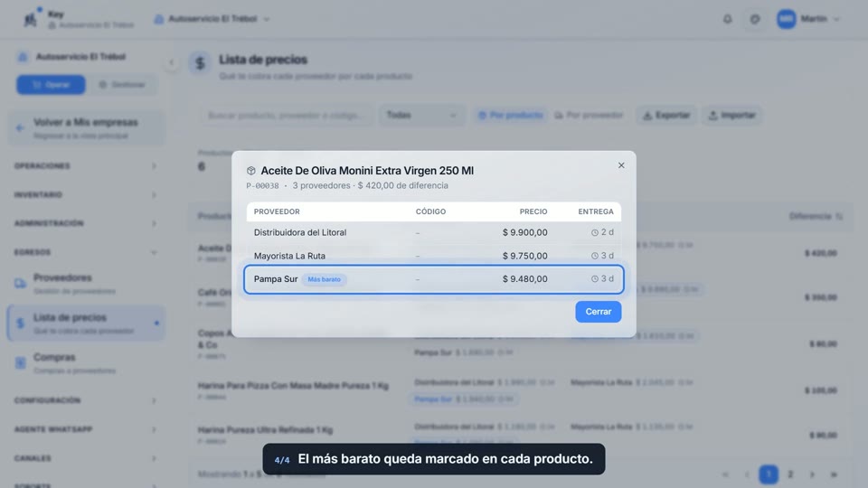Click the Key app logo

pos(31,19)
